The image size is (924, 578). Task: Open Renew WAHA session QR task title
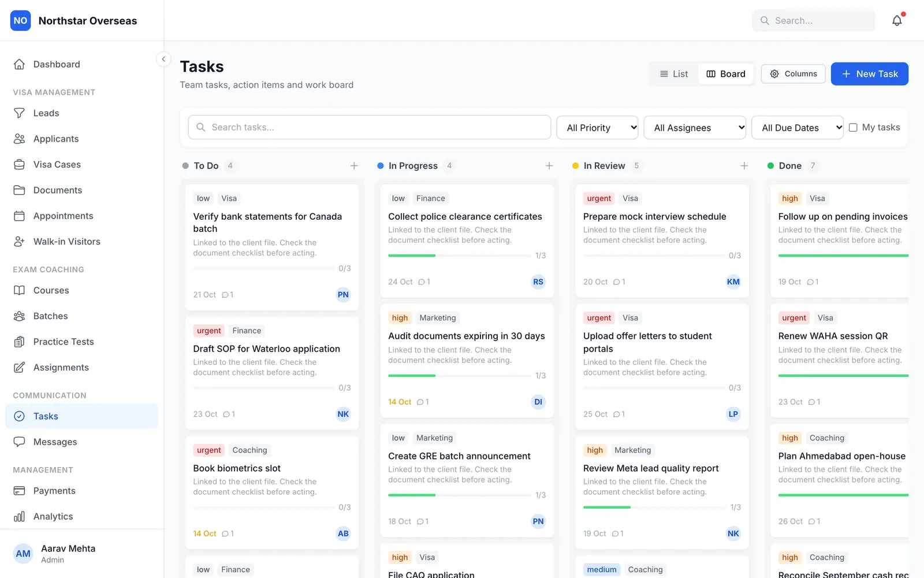(x=833, y=336)
